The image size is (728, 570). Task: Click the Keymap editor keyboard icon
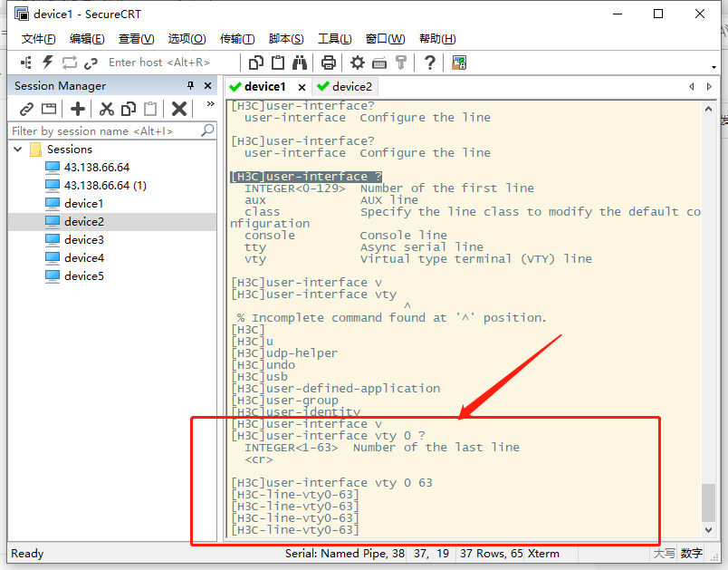(x=379, y=63)
